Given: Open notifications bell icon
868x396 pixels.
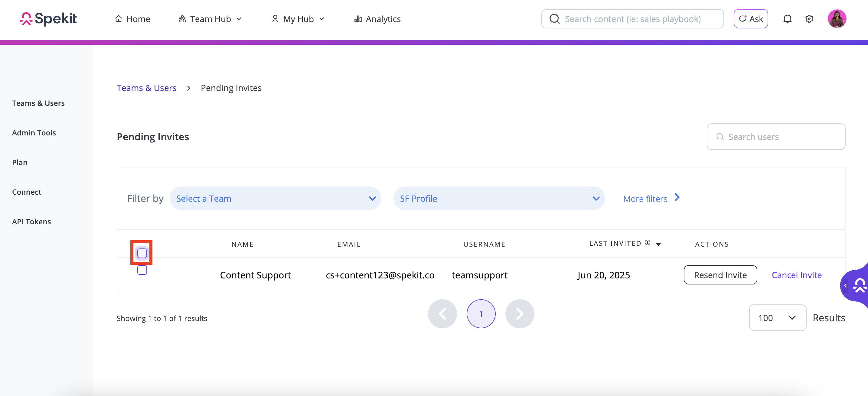Looking at the screenshot, I should coord(787,19).
